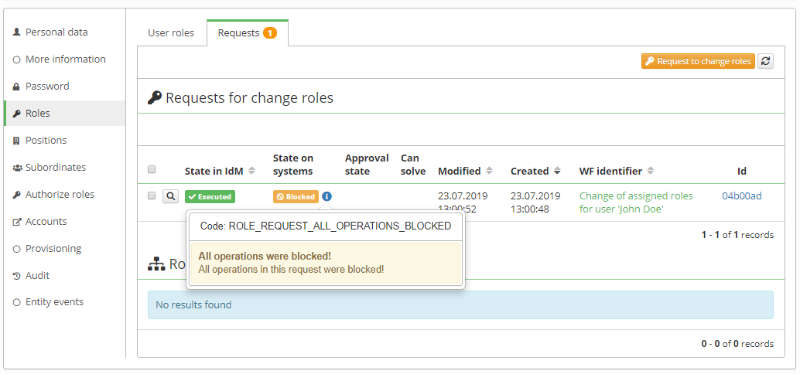Image resolution: width=800 pixels, height=374 pixels.
Task: Sort by WF identifier column
Action: (x=616, y=171)
